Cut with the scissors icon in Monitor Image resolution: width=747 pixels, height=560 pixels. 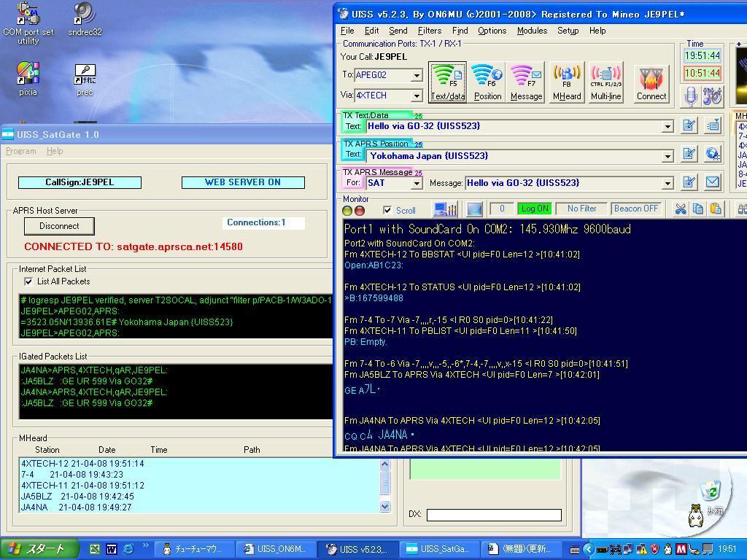pyautogui.click(x=681, y=209)
